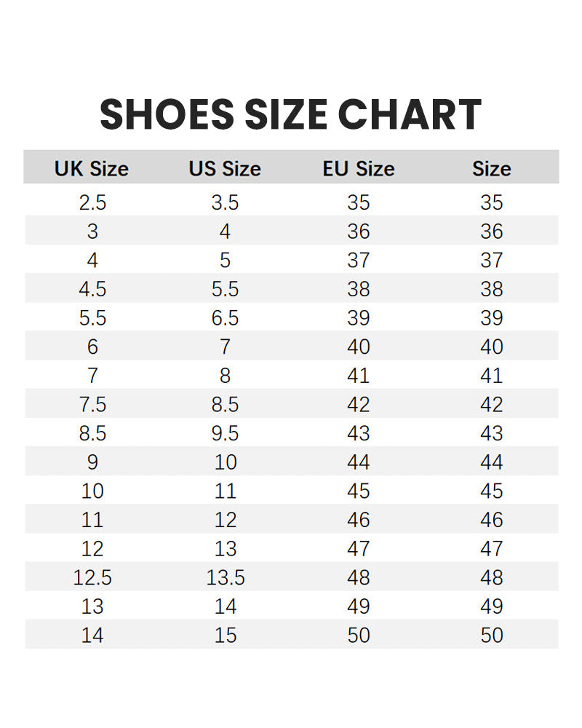Select 6.5 in the US Size column
The image size is (582, 728).
point(225,318)
